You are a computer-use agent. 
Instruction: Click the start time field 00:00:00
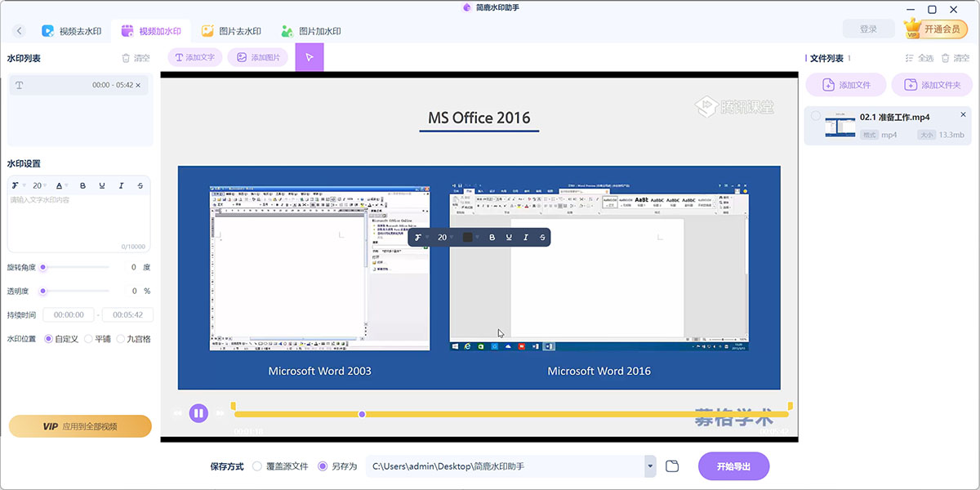coord(69,314)
